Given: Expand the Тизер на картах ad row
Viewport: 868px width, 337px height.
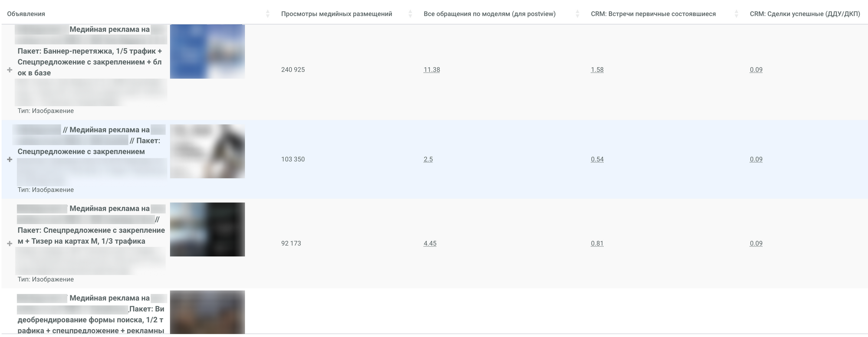Looking at the screenshot, I should point(10,244).
